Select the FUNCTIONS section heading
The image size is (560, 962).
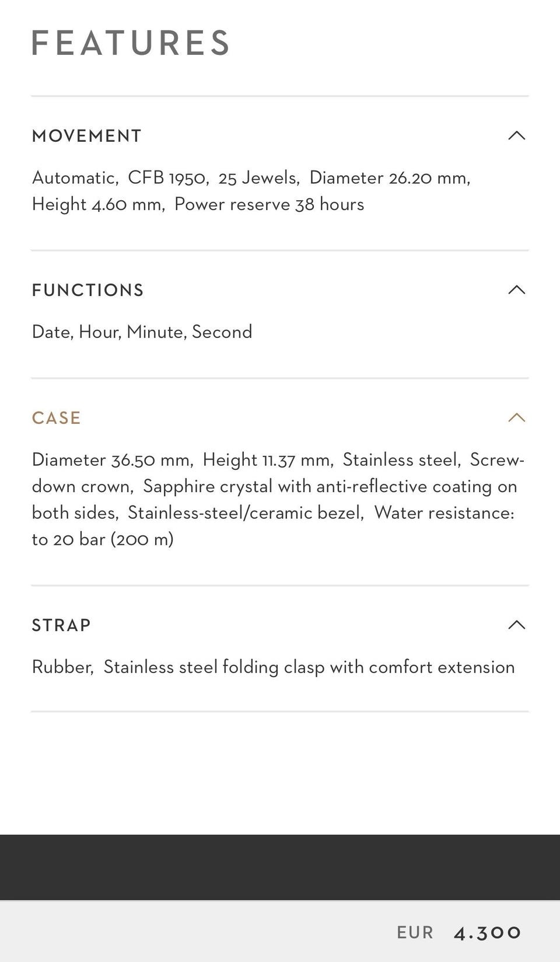pyautogui.click(x=87, y=290)
